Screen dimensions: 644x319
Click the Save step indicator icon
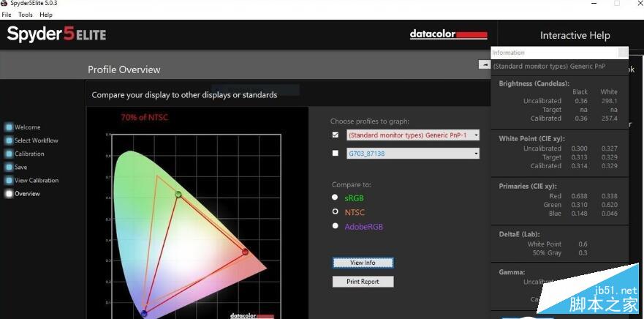click(9, 167)
